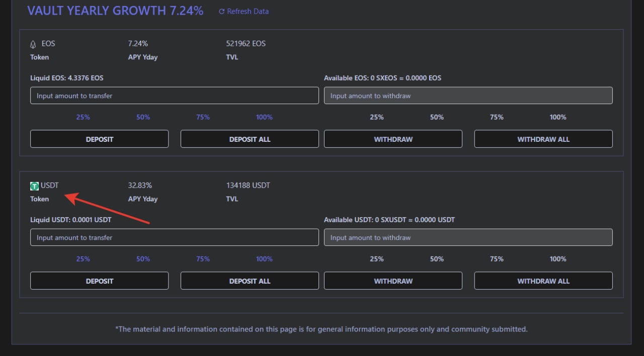Click the Liquid USDT: 0.0001 USDT text

click(71, 220)
